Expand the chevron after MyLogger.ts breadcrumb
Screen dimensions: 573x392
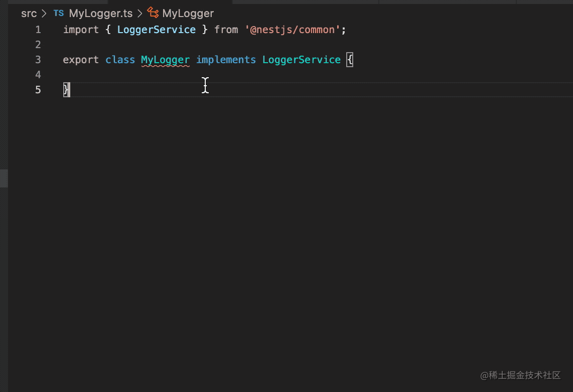click(x=139, y=14)
